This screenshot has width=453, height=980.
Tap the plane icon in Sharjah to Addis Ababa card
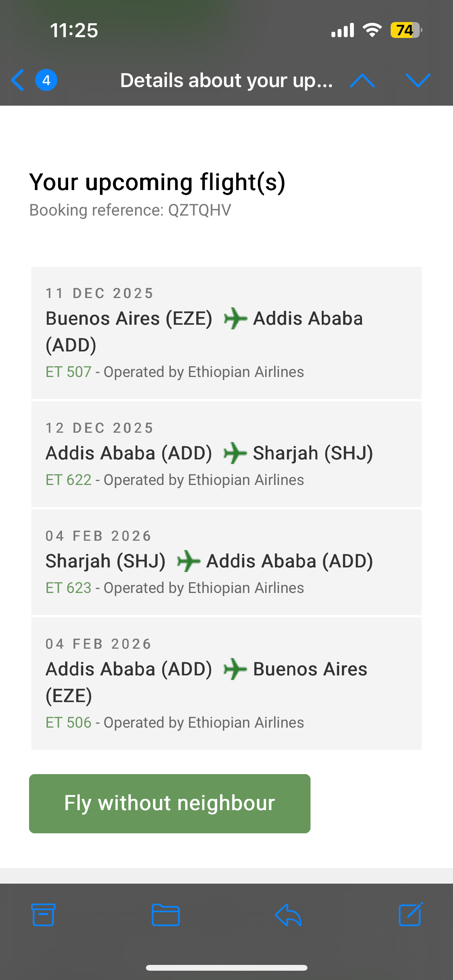click(x=189, y=561)
